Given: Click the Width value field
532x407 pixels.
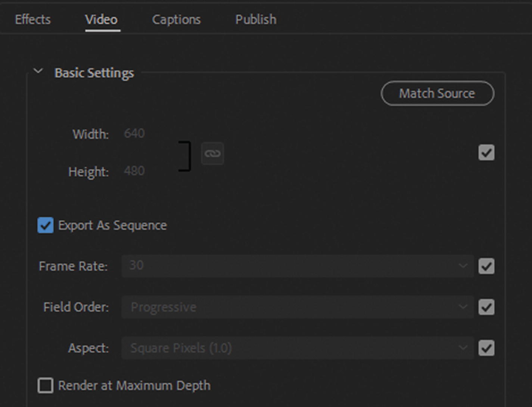Looking at the screenshot, I should [134, 134].
